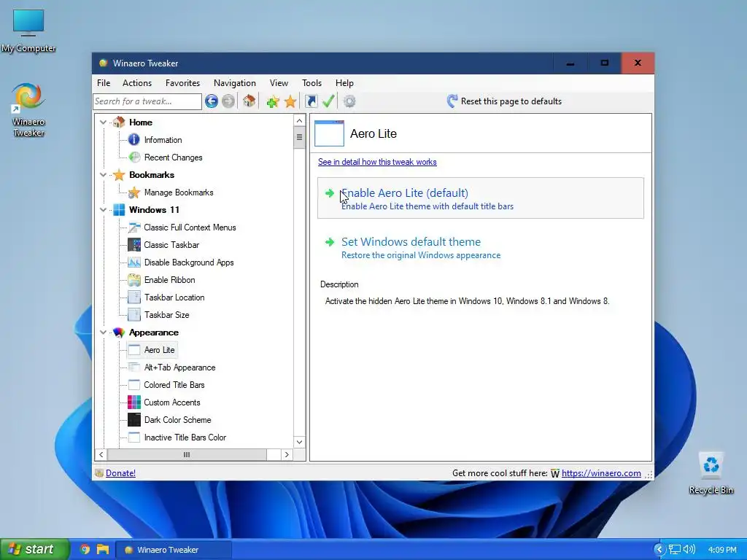Click the tree vertical scrollbar thumb
The width and height of the screenshot is (747, 560).
tap(299, 138)
